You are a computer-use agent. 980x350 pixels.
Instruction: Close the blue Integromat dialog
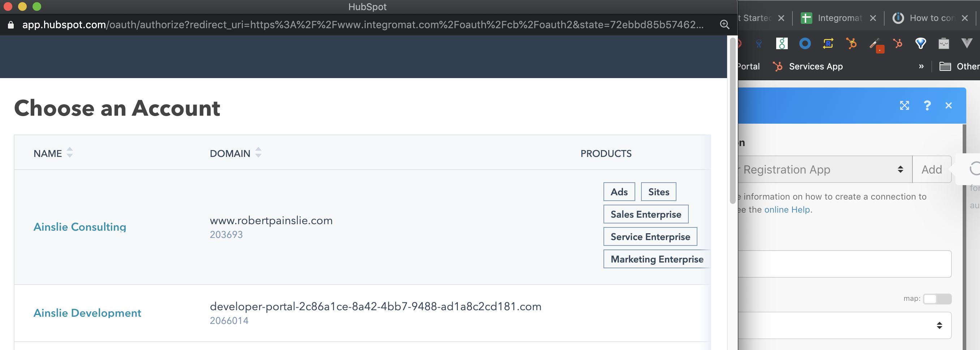pyautogui.click(x=949, y=106)
